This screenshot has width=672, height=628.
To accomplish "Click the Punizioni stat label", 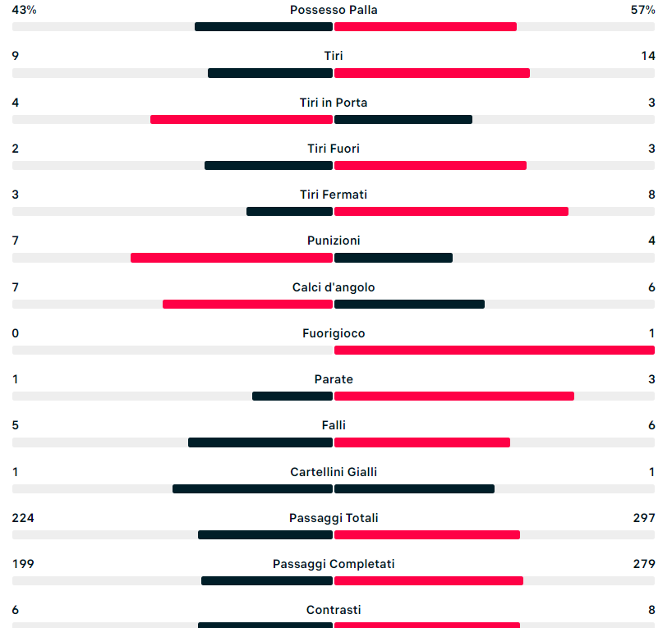I will 334,241.
